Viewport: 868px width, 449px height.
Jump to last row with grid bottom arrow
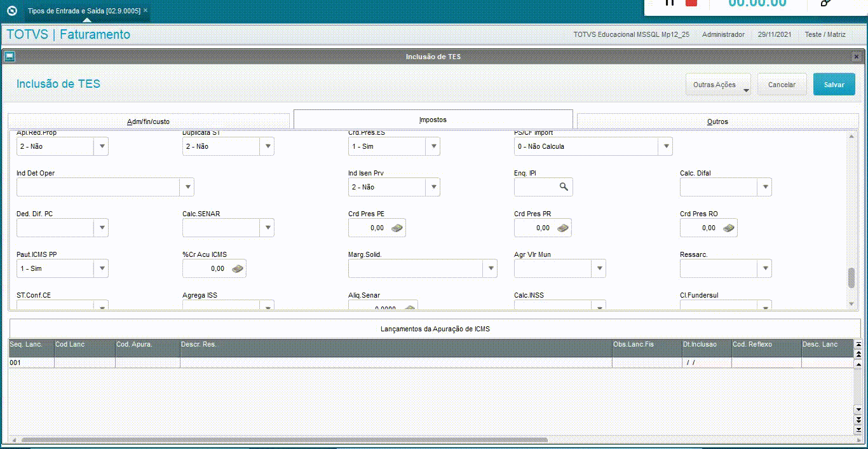coord(858,429)
